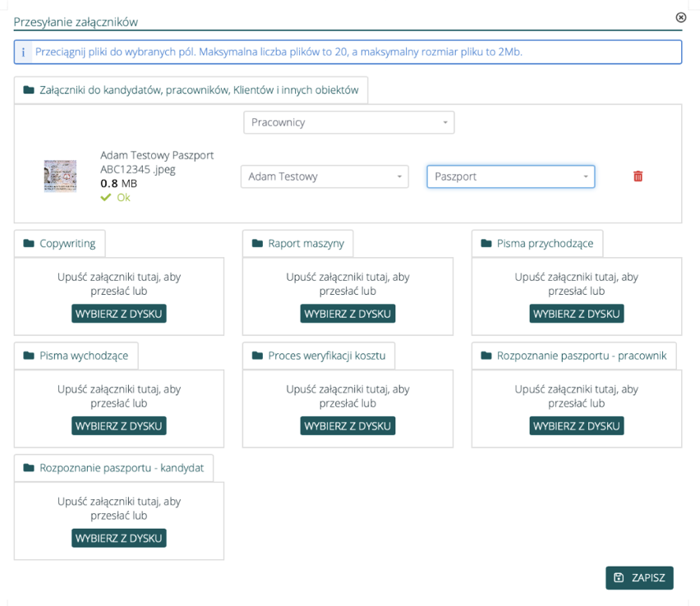Click WYBIERZ Z DYSKU under Copywriting
The image size is (700, 606).
(x=119, y=314)
